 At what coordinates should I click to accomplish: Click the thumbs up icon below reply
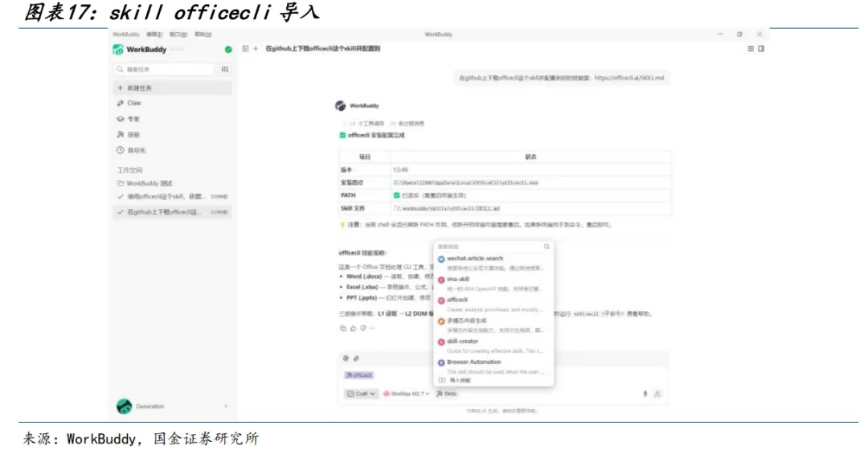pos(353,329)
